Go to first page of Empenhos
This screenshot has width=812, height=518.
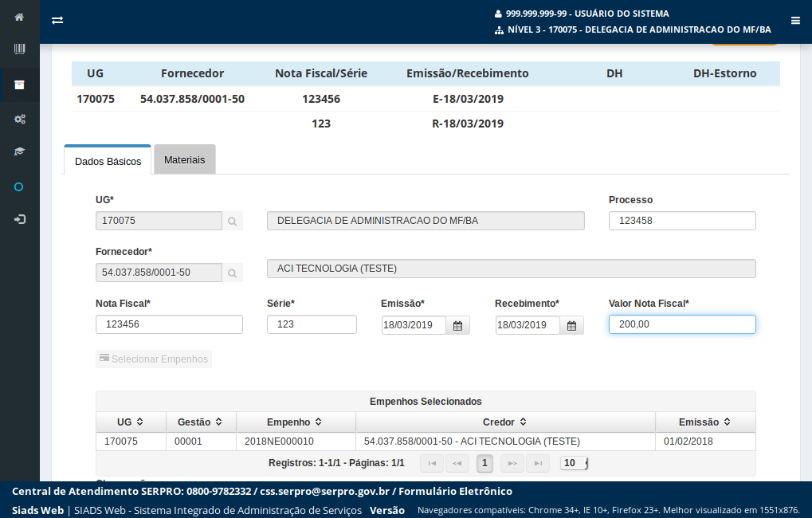point(432,463)
